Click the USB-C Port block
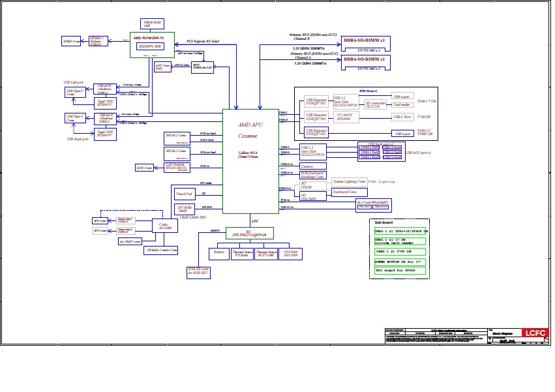This screenshot has height=392, width=555. tap(402, 117)
